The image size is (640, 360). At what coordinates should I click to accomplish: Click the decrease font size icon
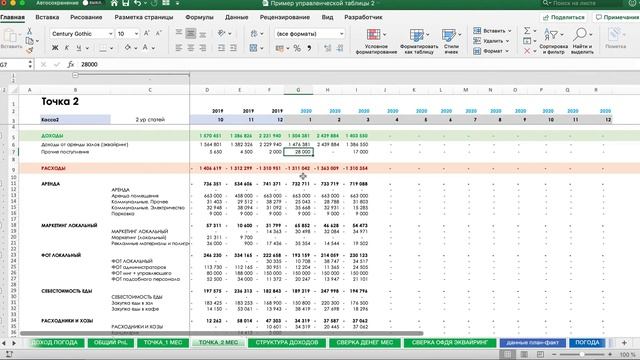point(159,33)
